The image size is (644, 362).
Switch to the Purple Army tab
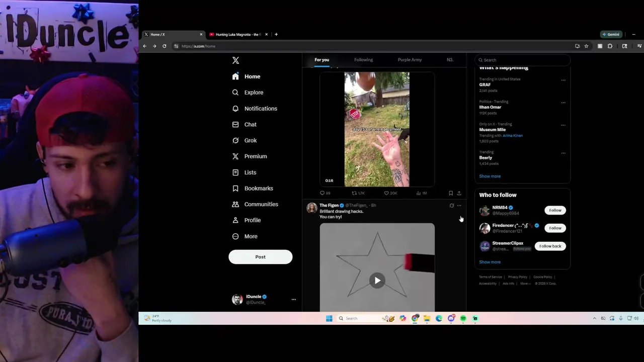pos(410,60)
